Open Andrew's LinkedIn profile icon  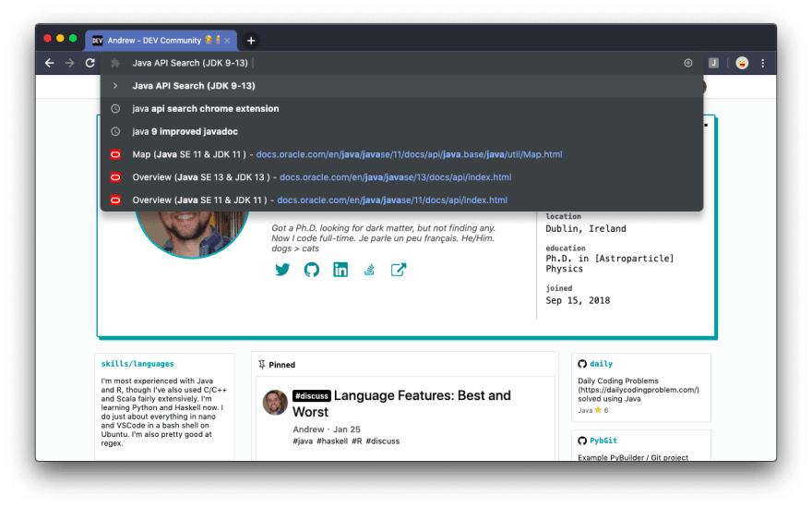(340, 270)
